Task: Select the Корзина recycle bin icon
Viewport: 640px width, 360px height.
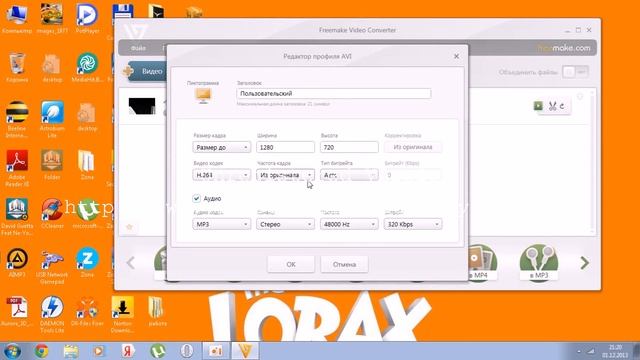Action: click(17, 68)
